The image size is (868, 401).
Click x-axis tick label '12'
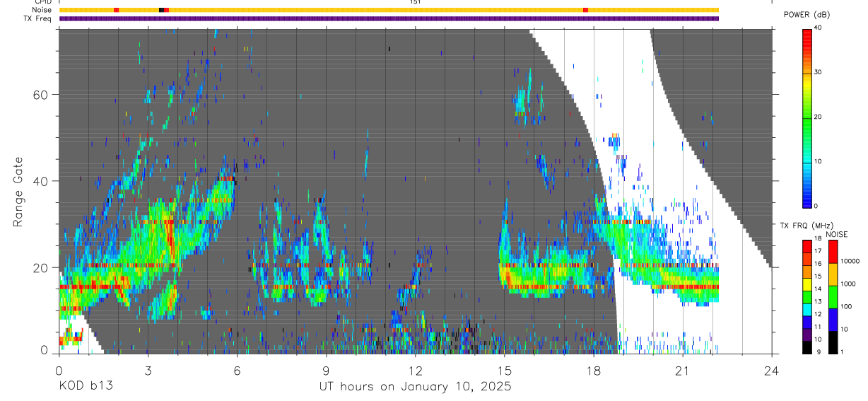[x=415, y=371]
